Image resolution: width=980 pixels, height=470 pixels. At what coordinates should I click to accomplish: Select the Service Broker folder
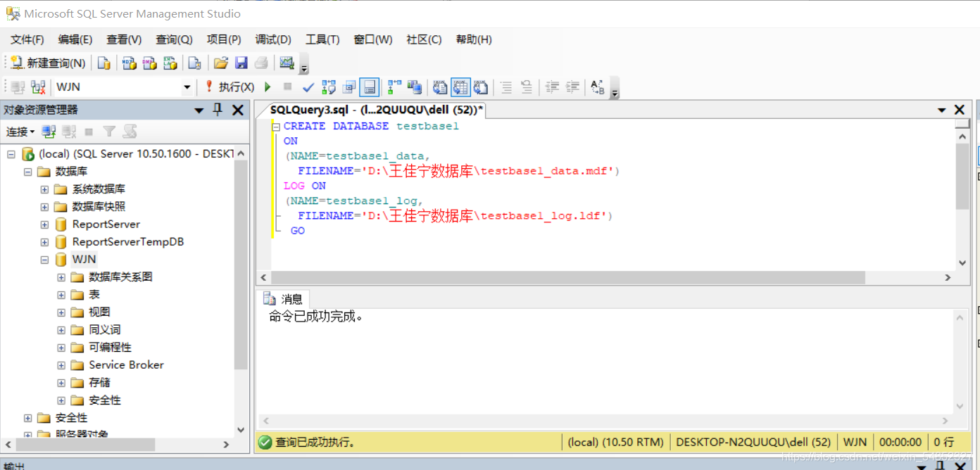coord(126,365)
